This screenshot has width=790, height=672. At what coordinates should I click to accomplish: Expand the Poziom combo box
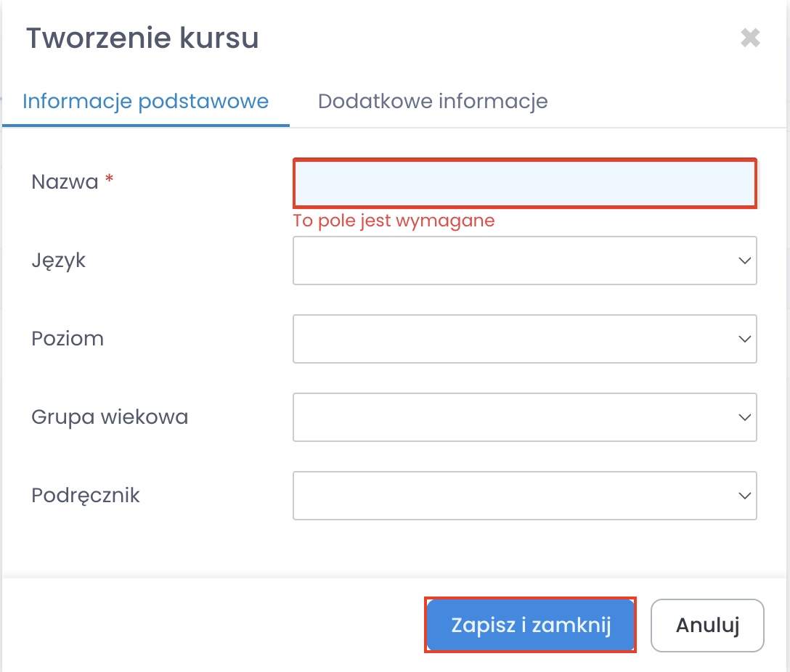524,338
